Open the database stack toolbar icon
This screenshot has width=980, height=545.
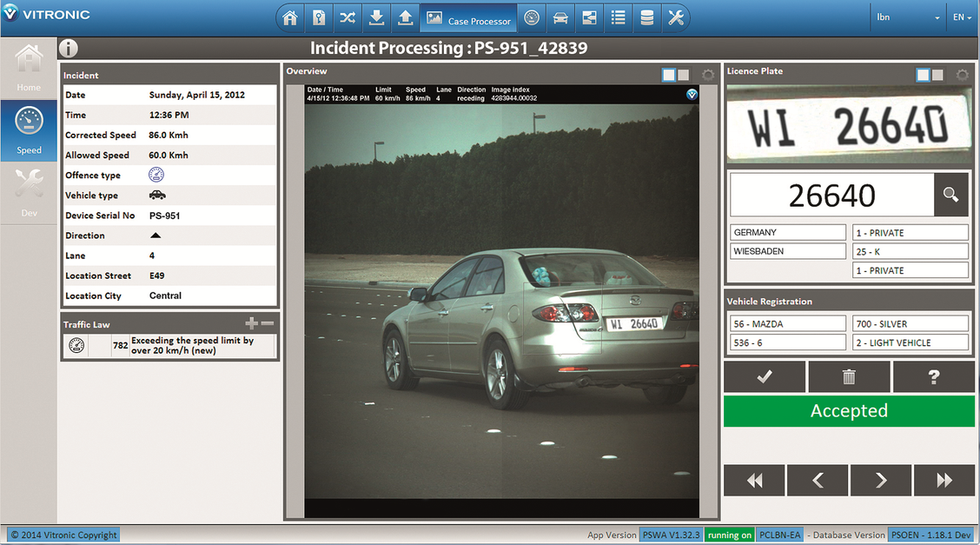[647, 17]
